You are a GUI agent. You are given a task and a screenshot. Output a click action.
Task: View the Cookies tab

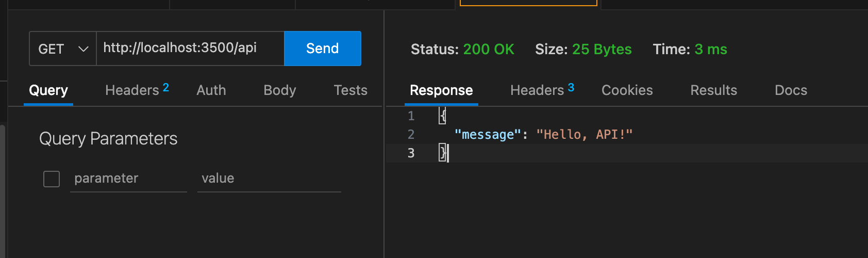tap(627, 90)
